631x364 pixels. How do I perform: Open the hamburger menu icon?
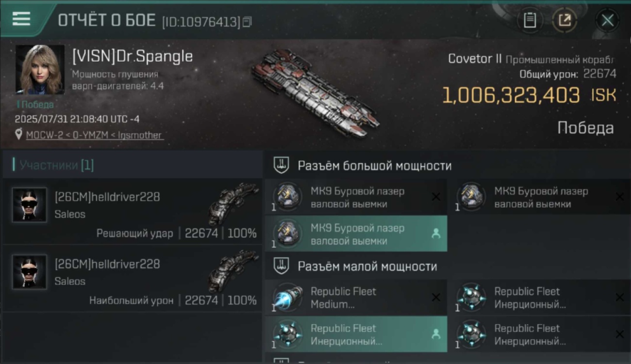(x=21, y=19)
